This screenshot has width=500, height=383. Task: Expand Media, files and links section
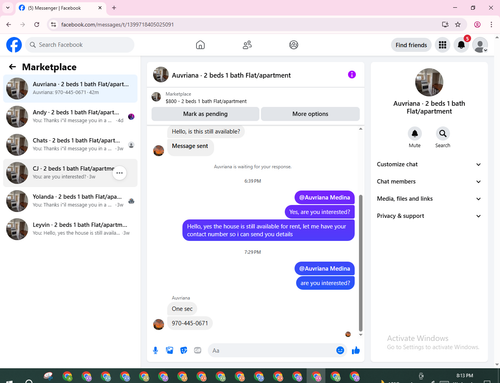point(429,199)
